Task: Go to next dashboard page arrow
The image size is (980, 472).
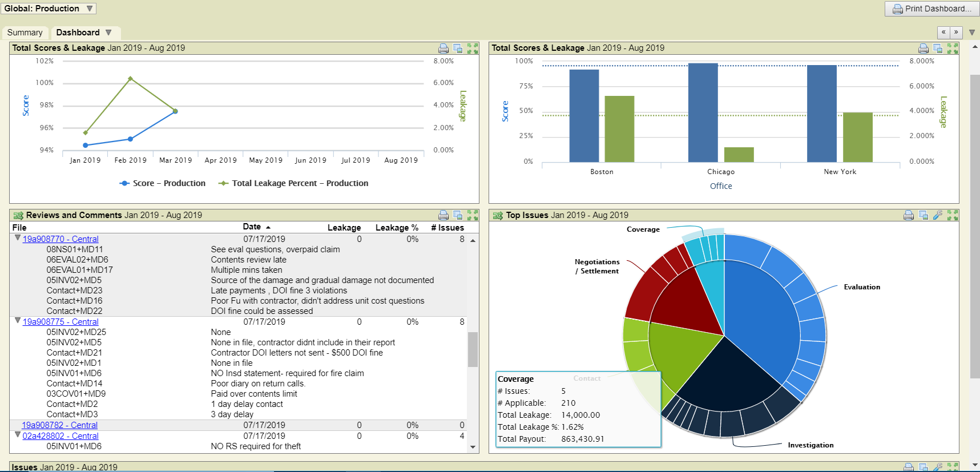Action: point(956,33)
